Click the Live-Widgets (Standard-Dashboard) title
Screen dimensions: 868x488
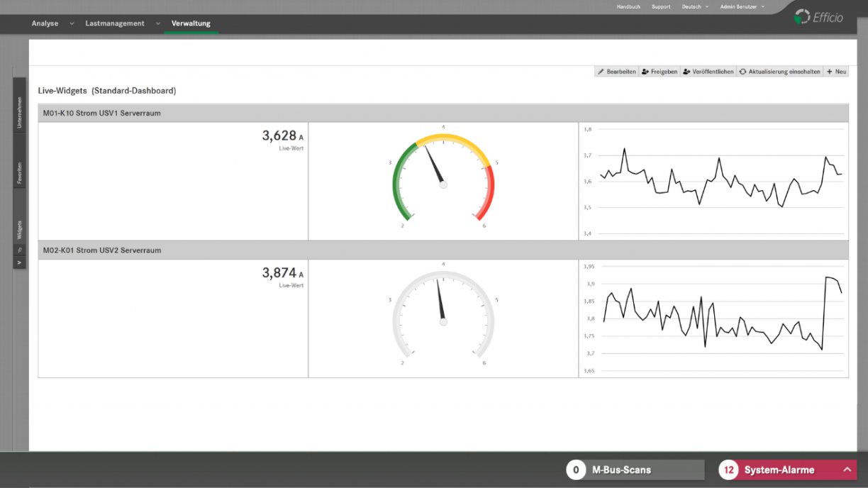click(107, 91)
